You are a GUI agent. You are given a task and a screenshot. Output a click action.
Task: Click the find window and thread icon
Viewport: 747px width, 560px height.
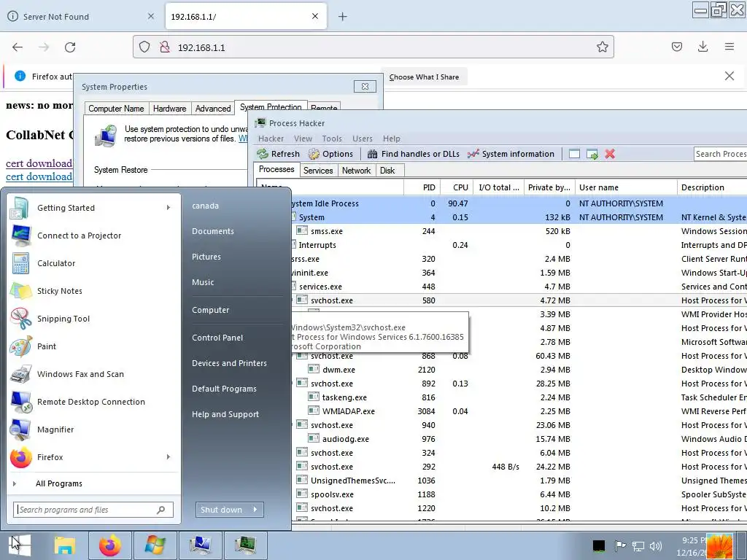pyautogui.click(x=592, y=154)
